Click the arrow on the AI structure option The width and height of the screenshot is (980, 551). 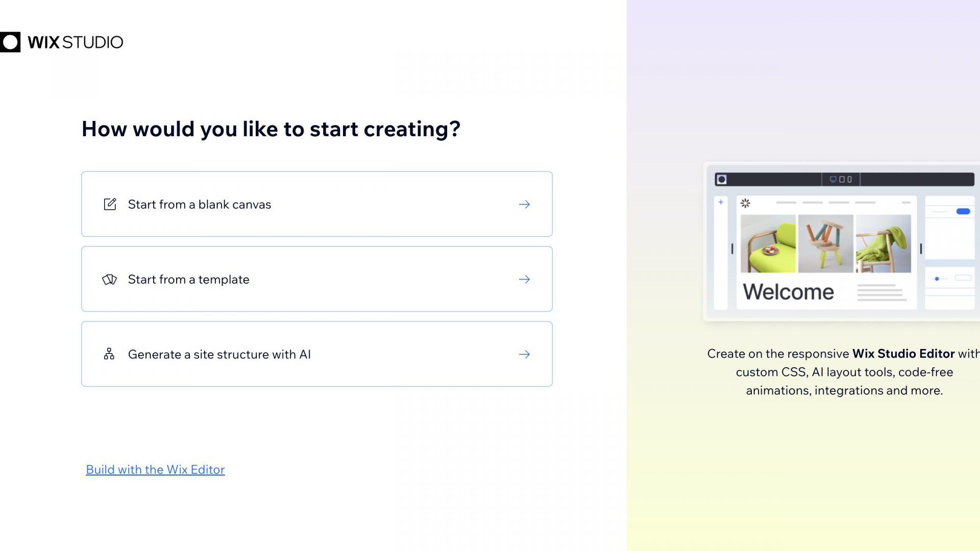tap(524, 354)
